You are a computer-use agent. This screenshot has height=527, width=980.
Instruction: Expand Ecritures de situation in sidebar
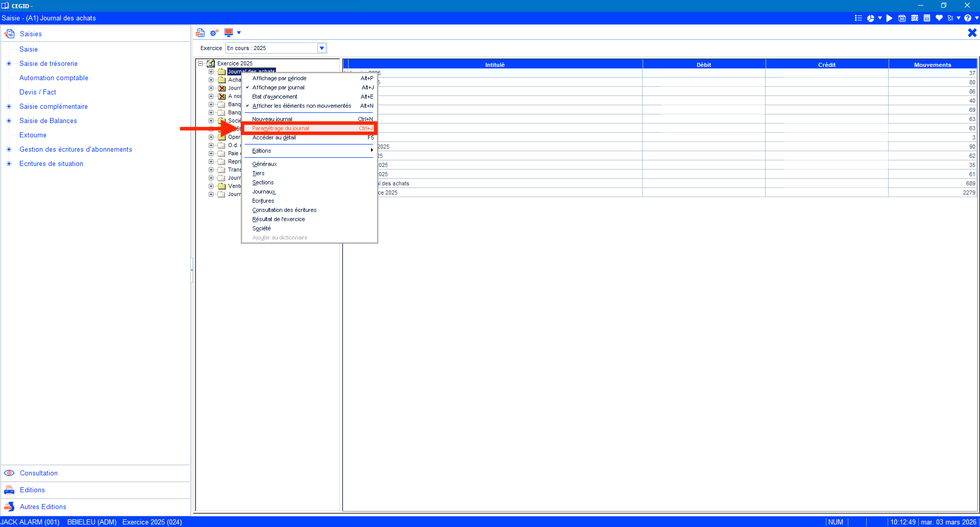coord(9,164)
